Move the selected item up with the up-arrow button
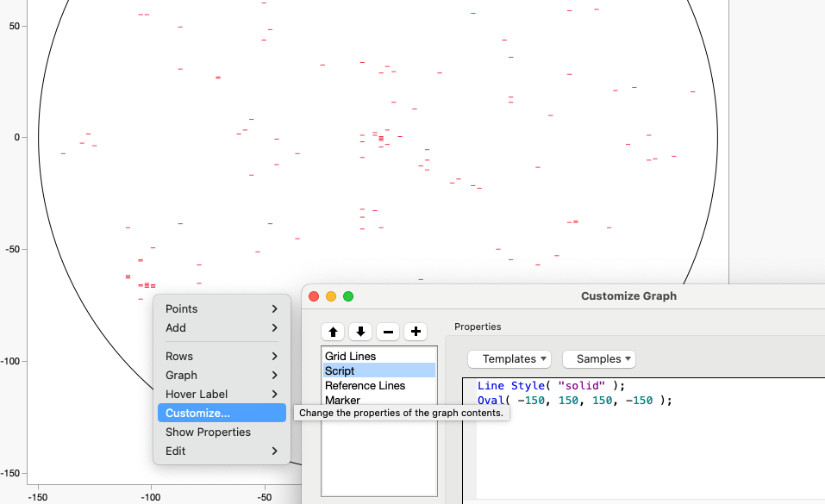 coord(333,332)
